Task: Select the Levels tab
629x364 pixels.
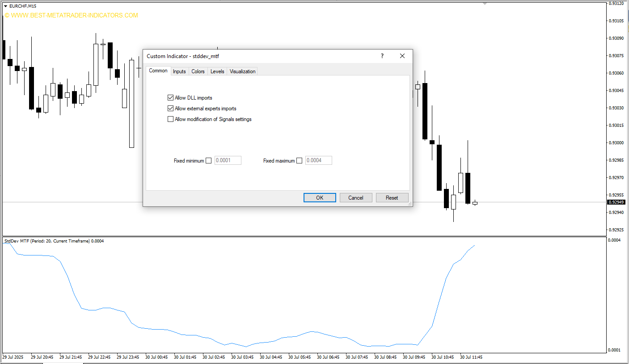Action: point(217,71)
